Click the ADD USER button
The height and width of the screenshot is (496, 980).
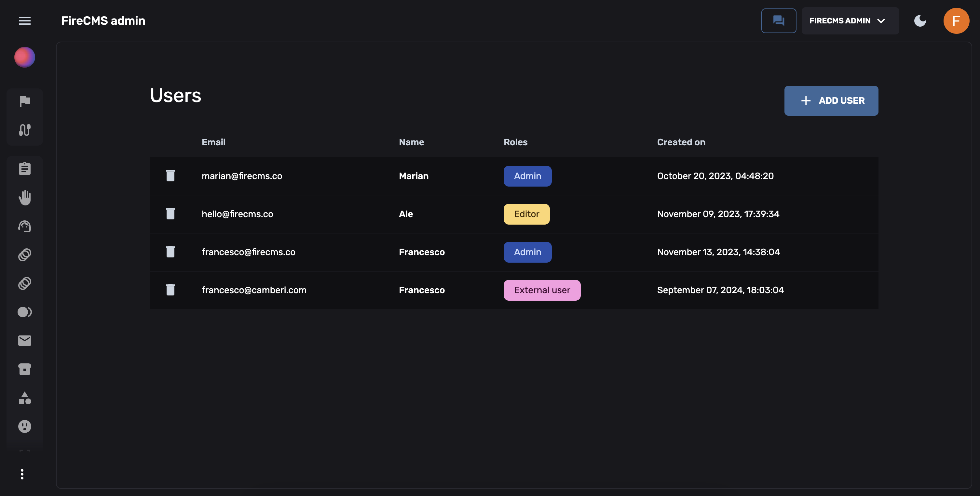coord(831,100)
